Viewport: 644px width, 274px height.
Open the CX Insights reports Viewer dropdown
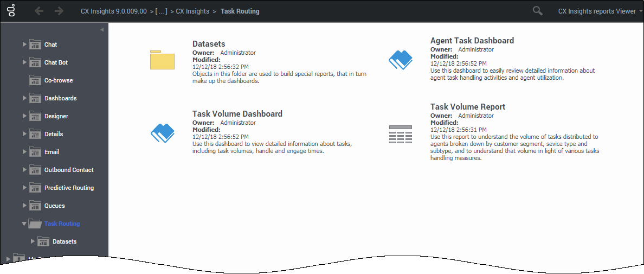[x=601, y=11]
